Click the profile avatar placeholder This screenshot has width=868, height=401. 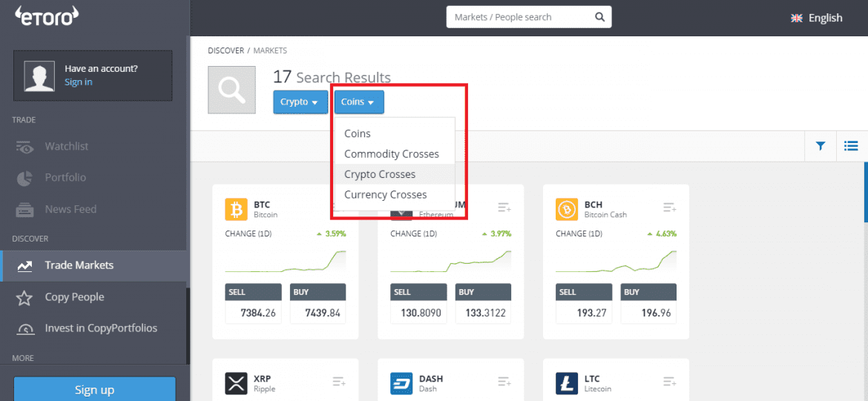tap(39, 76)
